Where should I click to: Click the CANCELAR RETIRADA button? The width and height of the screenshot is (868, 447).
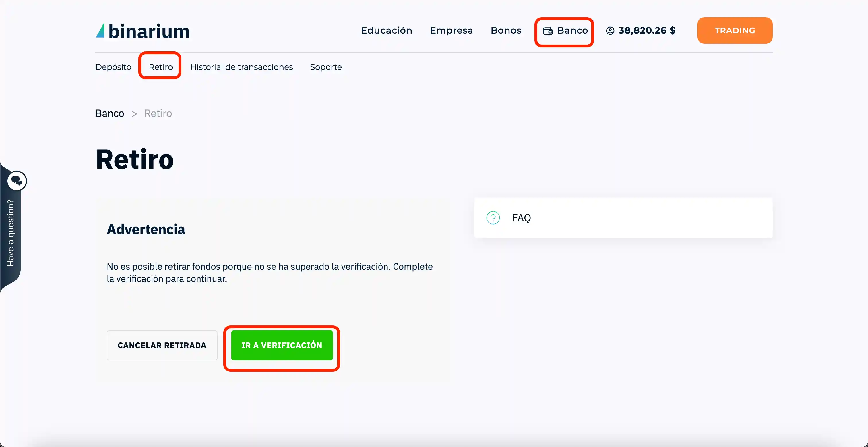point(162,345)
